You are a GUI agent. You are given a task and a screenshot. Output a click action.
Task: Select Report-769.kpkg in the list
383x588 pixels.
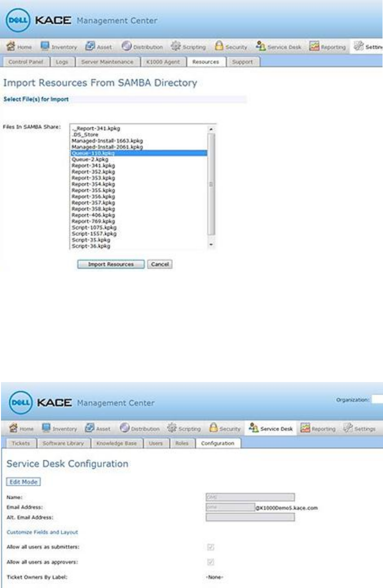tap(139, 221)
